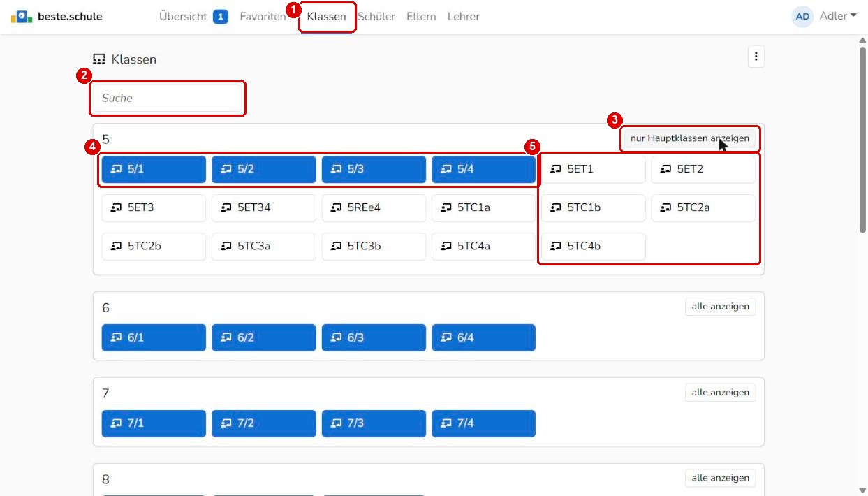Open the AD user avatar
The image size is (868, 496).
click(x=803, y=16)
